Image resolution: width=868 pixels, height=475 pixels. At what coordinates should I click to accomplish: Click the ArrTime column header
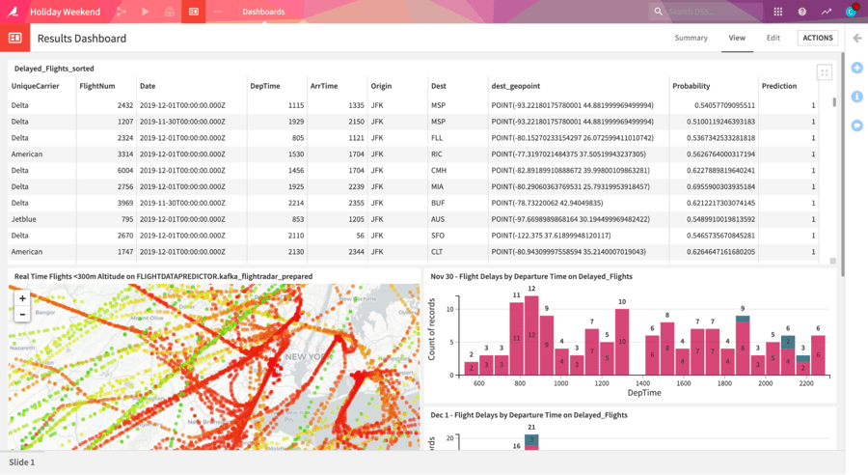point(324,86)
